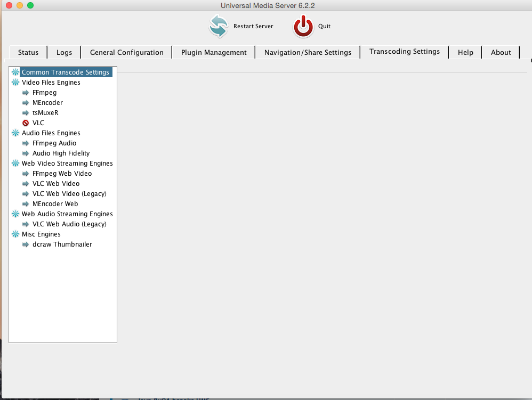Click the arrow icon next to FFmpeg

[x=26, y=93]
